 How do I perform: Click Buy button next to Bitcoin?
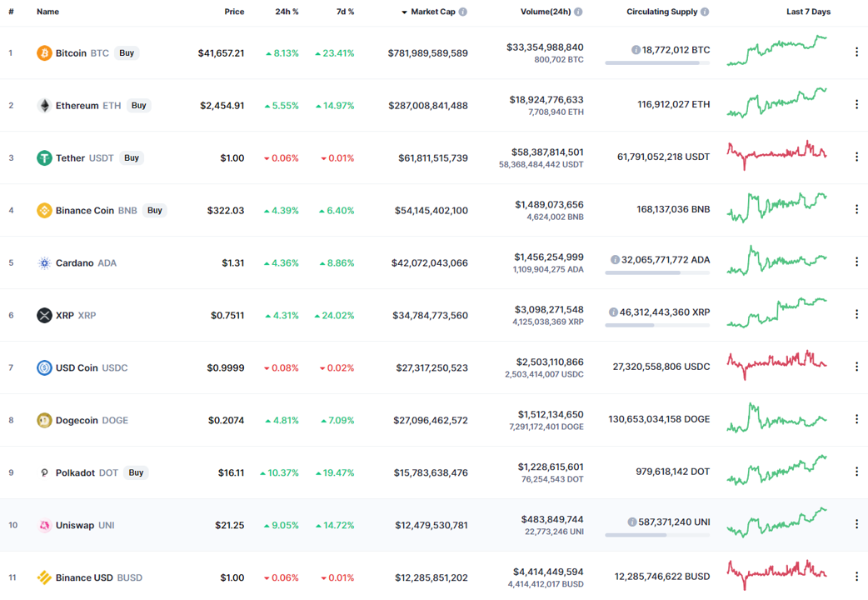pos(127,53)
